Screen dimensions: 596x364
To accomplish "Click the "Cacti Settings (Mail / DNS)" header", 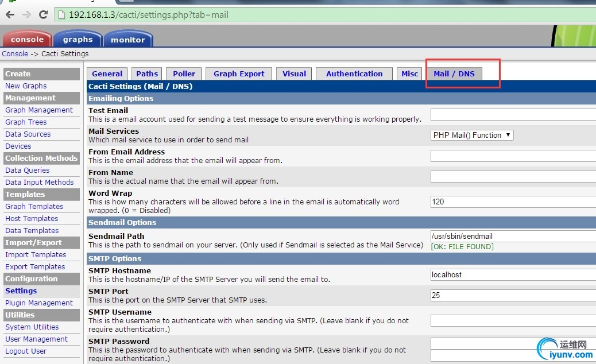I will click(140, 86).
